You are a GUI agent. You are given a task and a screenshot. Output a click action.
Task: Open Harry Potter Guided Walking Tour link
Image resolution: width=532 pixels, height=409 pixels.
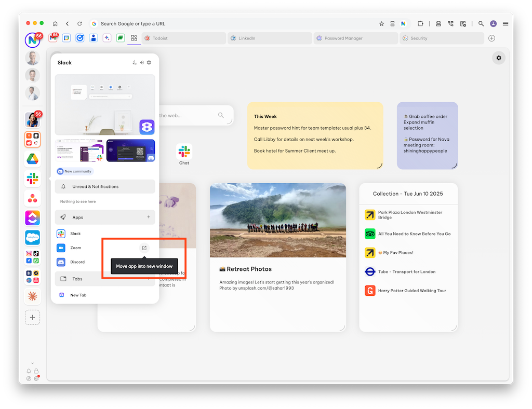point(408,291)
